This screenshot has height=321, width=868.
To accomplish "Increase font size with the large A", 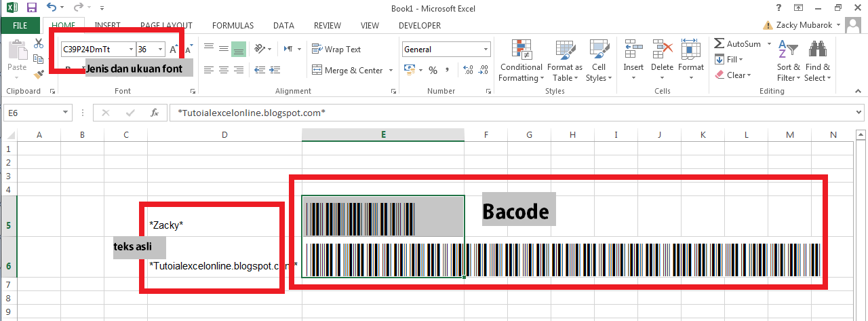I will 173,49.
